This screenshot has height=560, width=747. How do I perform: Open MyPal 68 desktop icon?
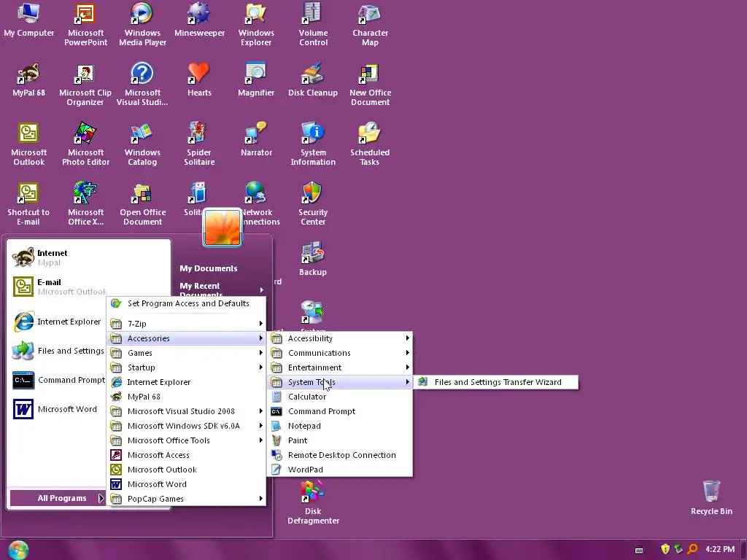pos(28,80)
